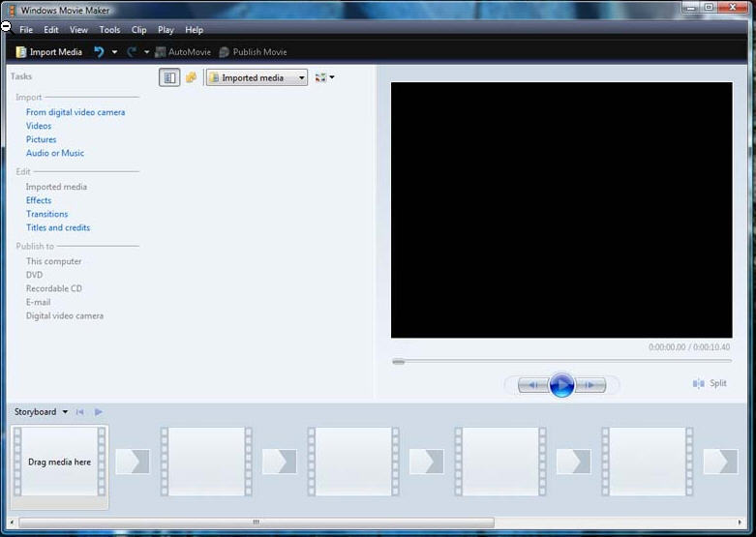Click 'From digital video camera' link
This screenshot has width=756, height=537.
tap(76, 112)
